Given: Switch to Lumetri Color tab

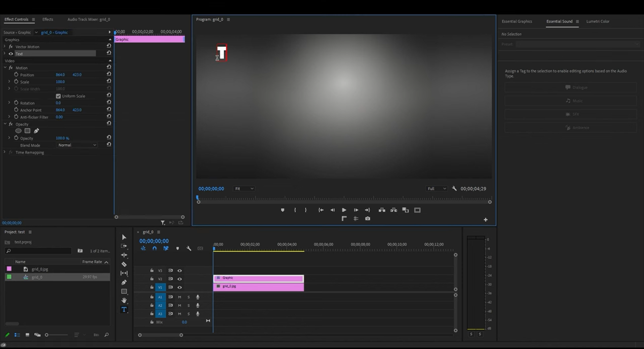Looking at the screenshot, I should coord(598,21).
